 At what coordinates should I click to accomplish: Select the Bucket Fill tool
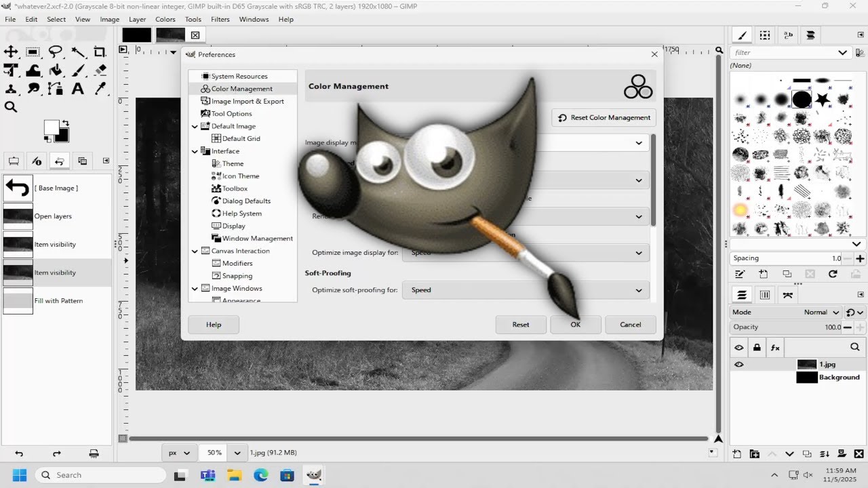coord(56,70)
